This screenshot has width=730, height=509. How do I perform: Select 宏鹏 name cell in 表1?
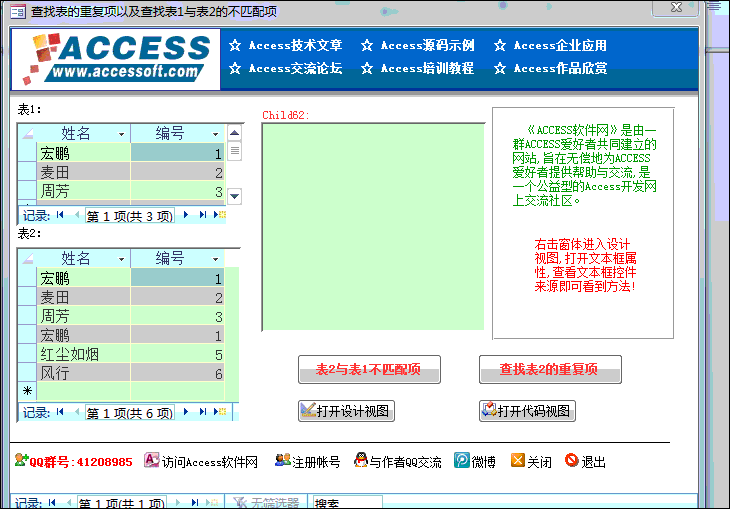pyautogui.click(x=83, y=153)
